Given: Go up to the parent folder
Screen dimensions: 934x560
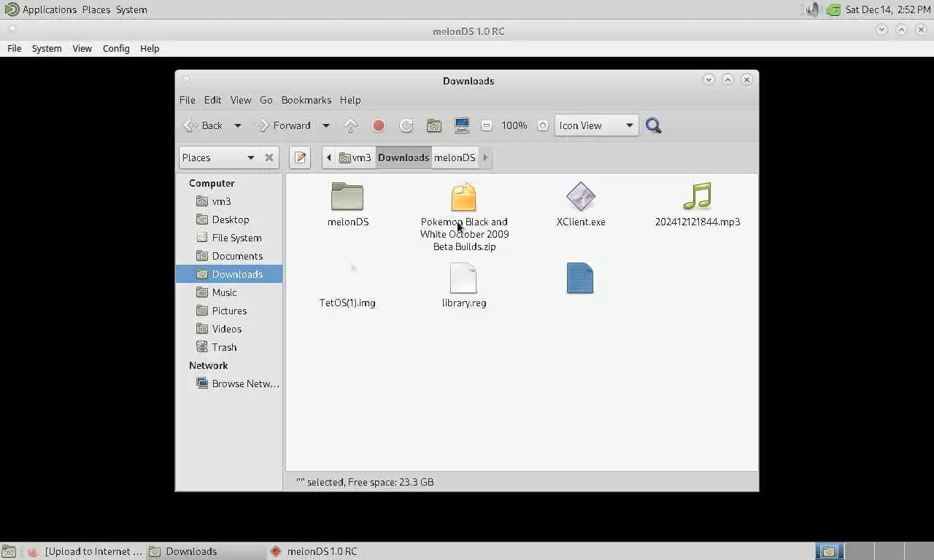Looking at the screenshot, I should click(350, 125).
